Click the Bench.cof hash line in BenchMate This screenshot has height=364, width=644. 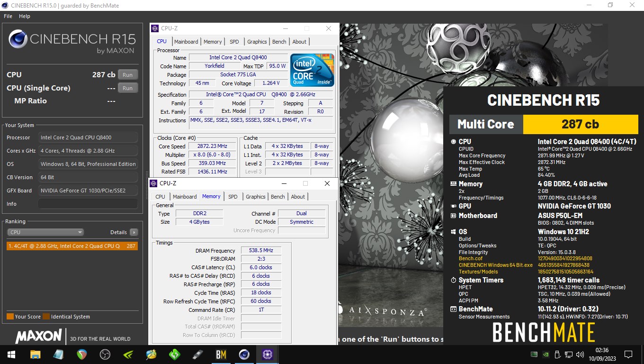pyautogui.click(x=526, y=259)
